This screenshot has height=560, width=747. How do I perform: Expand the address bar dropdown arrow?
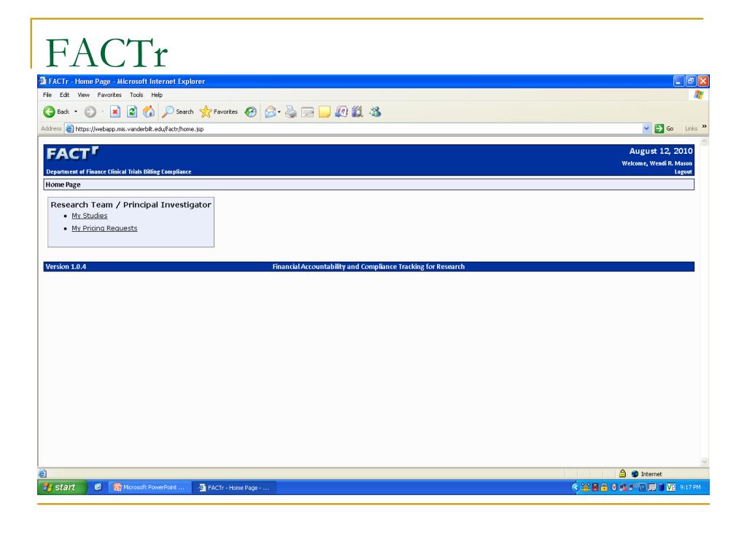[x=646, y=128]
